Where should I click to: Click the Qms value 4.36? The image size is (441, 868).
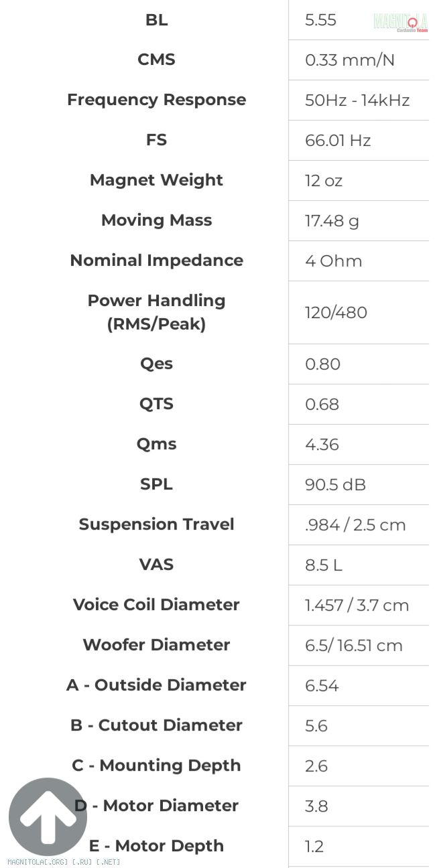322,445
